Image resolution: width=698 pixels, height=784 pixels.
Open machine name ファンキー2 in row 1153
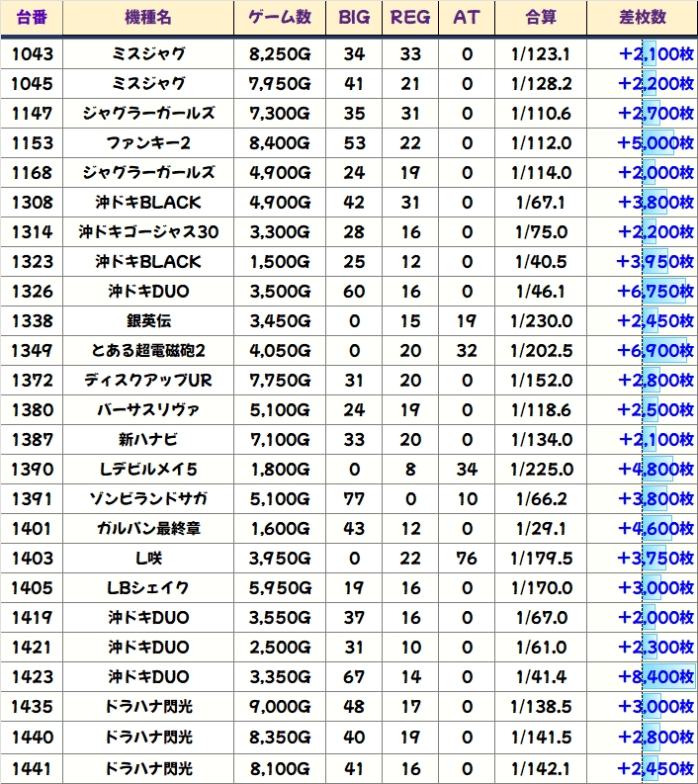[x=148, y=143]
